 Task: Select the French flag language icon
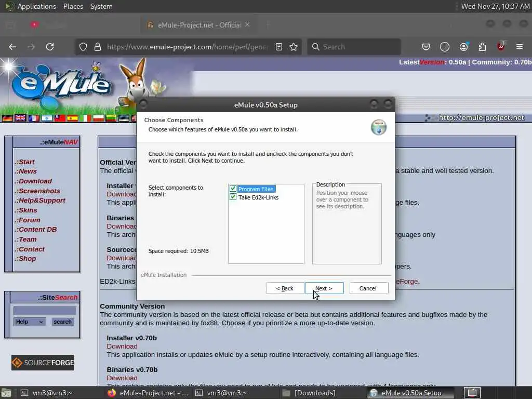click(x=34, y=118)
